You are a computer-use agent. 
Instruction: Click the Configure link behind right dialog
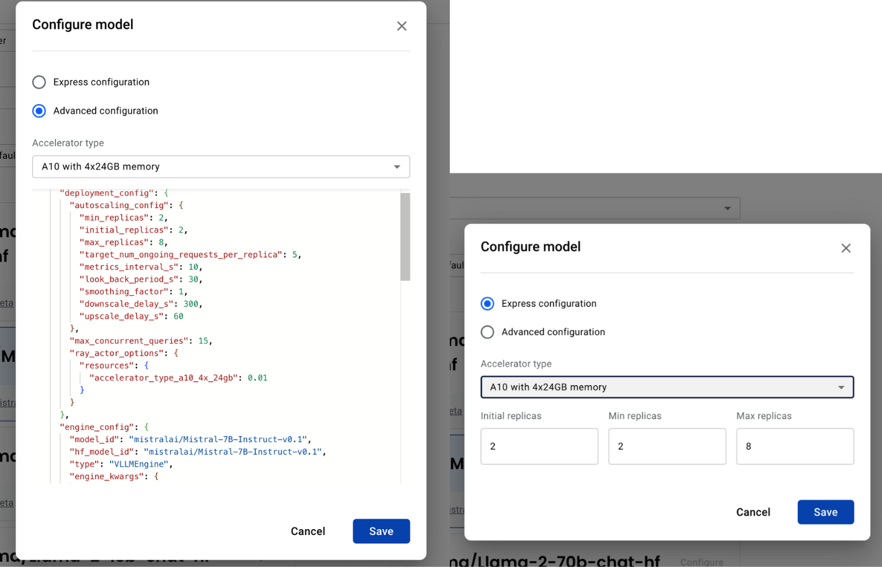[x=701, y=563]
